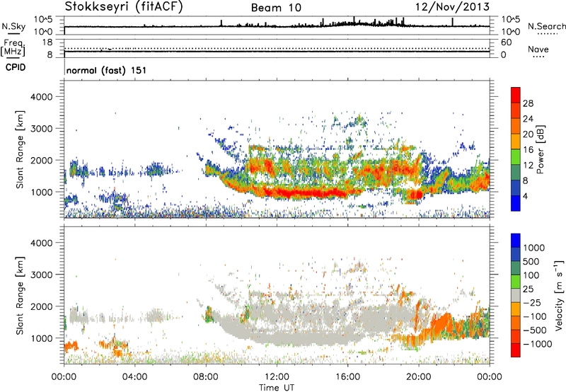The height and width of the screenshot is (392, 566).
Task: Click the '04:00' time axis tick
Action: click(x=134, y=377)
